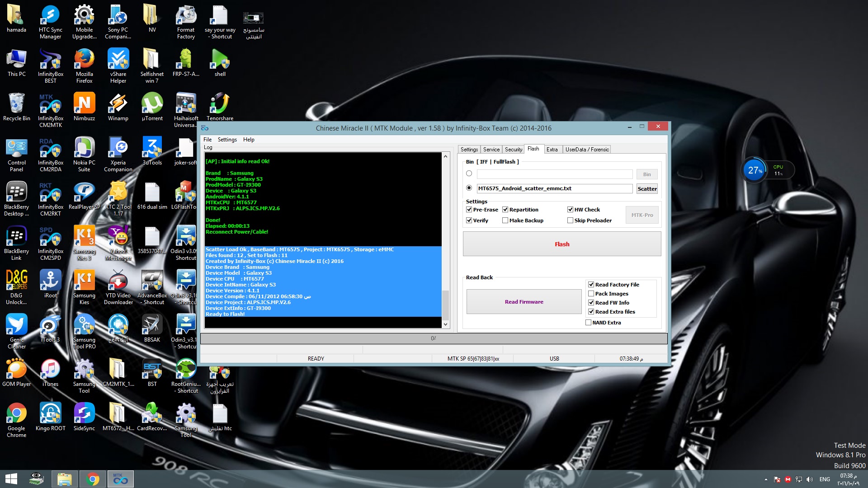Open Nimbuzz desktop icon
The height and width of the screenshot is (488, 868).
coord(84,107)
